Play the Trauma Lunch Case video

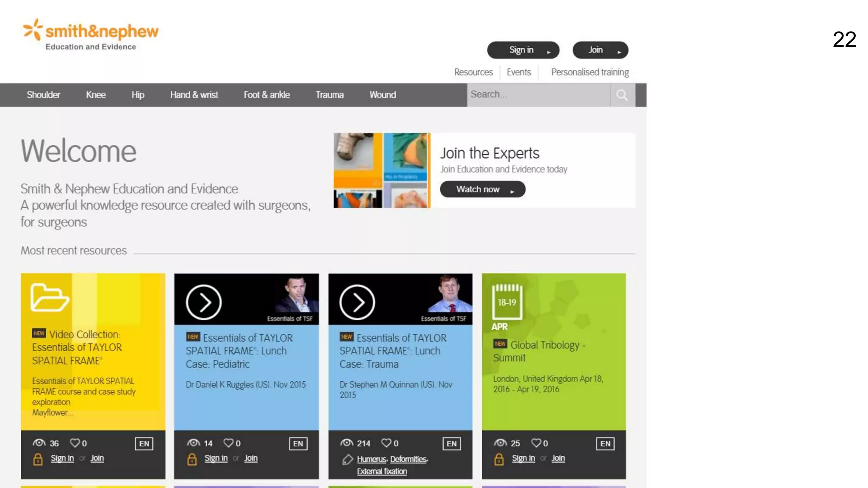(357, 302)
